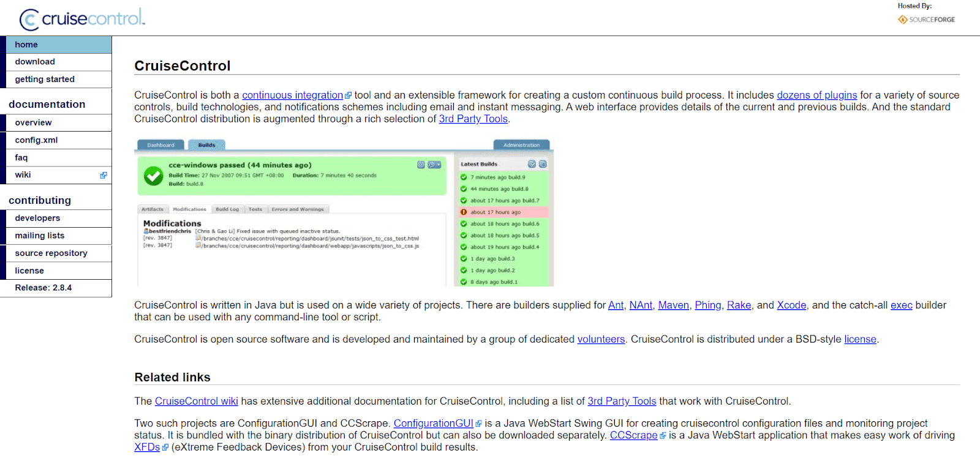980x464 pixels.
Task: Open mailing lists page
Action: coord(40,236)
